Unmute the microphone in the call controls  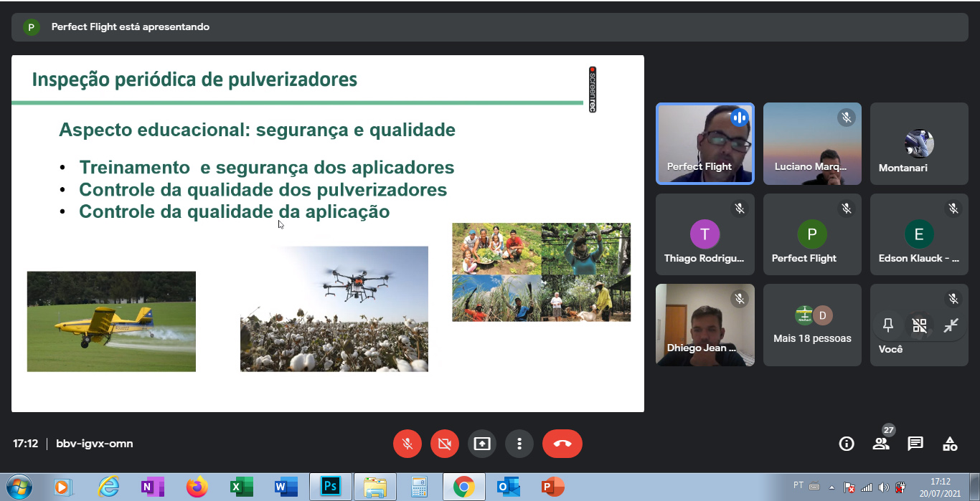coord(407,444)
